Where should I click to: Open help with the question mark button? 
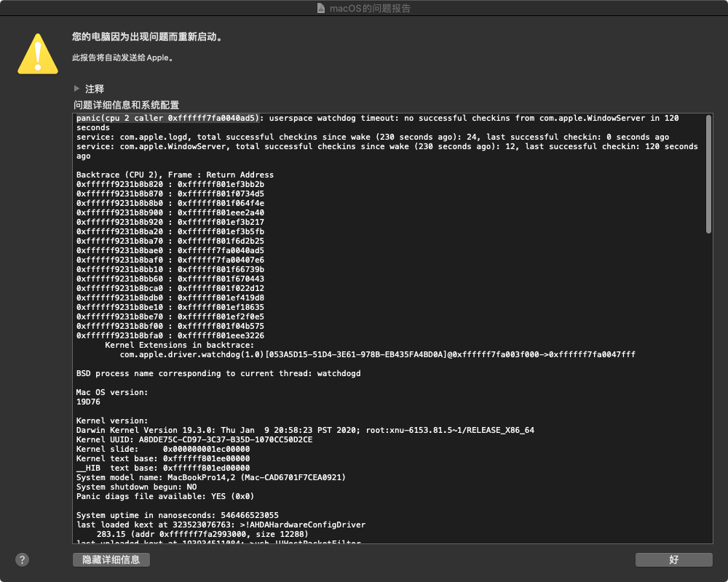(x=23, y=559)
